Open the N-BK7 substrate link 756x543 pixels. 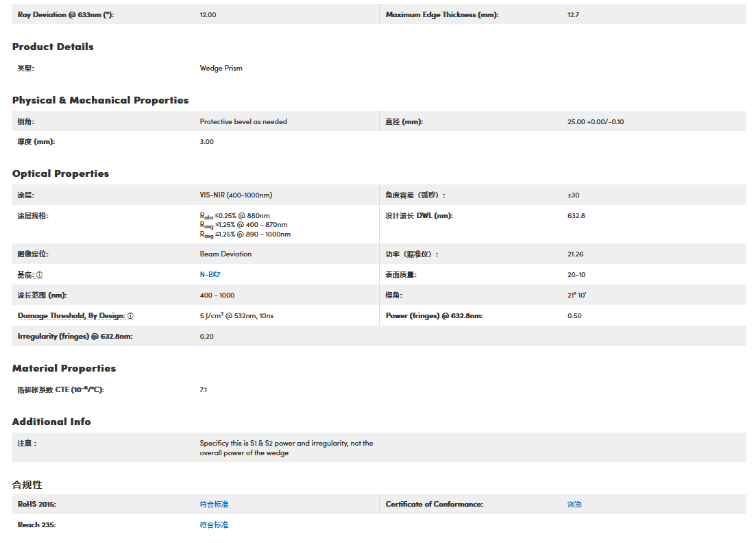pos(210,275)
